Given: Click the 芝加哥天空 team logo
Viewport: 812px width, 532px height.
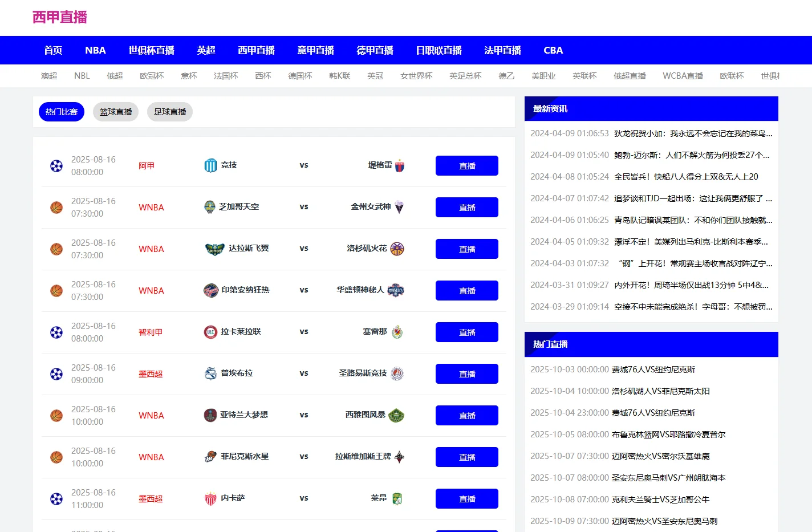Looking at the screenshot, I should coord(209,207).
